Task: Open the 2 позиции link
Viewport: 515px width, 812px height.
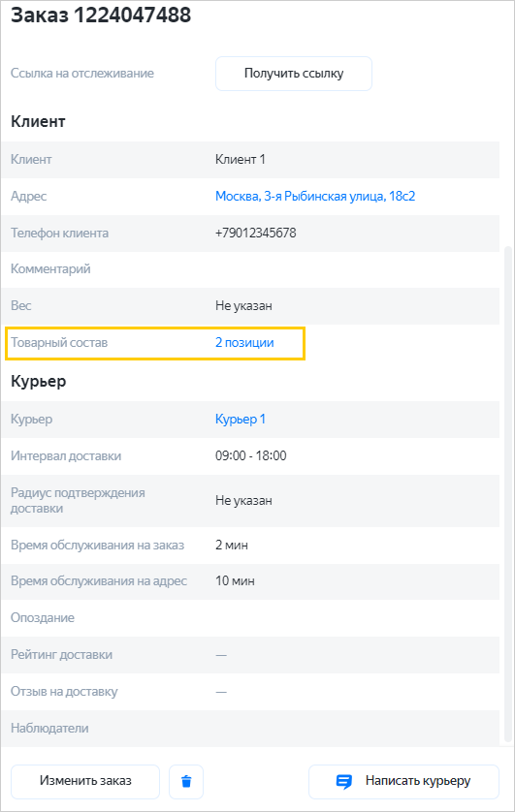Action: point(244,343)
